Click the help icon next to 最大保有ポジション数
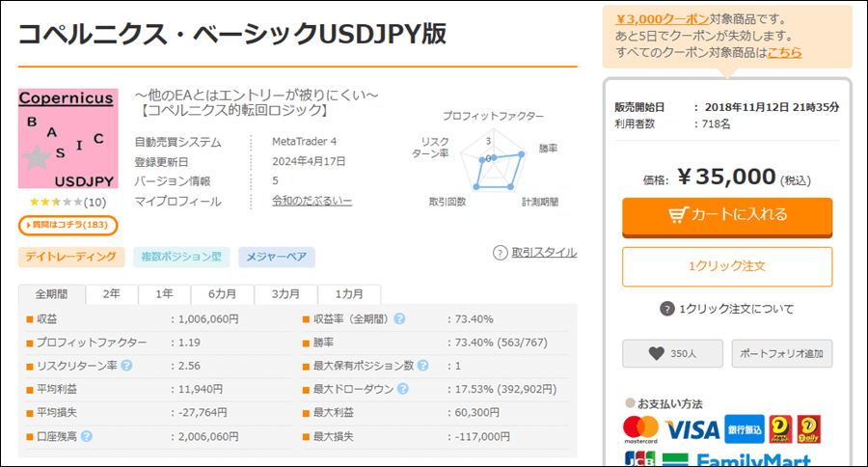 click(423, 366)
